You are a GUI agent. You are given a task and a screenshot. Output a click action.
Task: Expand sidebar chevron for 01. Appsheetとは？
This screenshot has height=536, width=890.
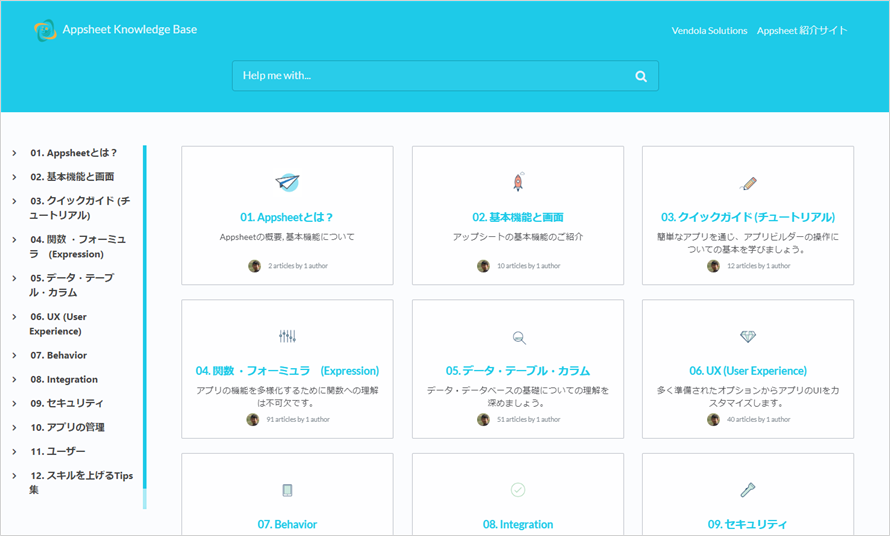point(14,153)
